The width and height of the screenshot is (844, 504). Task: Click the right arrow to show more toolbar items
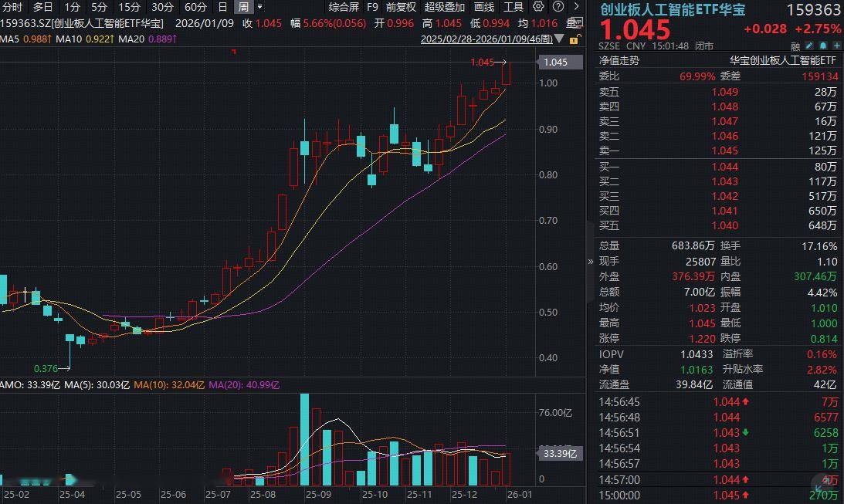coord(576,7)
